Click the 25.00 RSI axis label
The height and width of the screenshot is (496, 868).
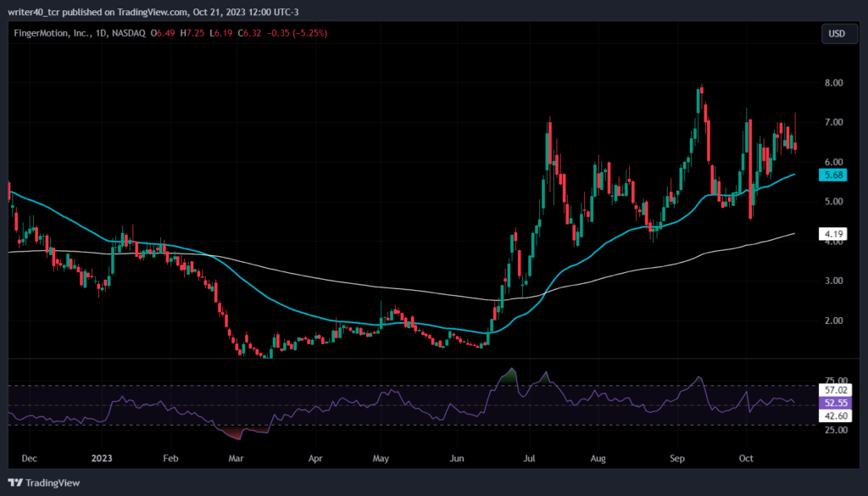pos(836,430)
